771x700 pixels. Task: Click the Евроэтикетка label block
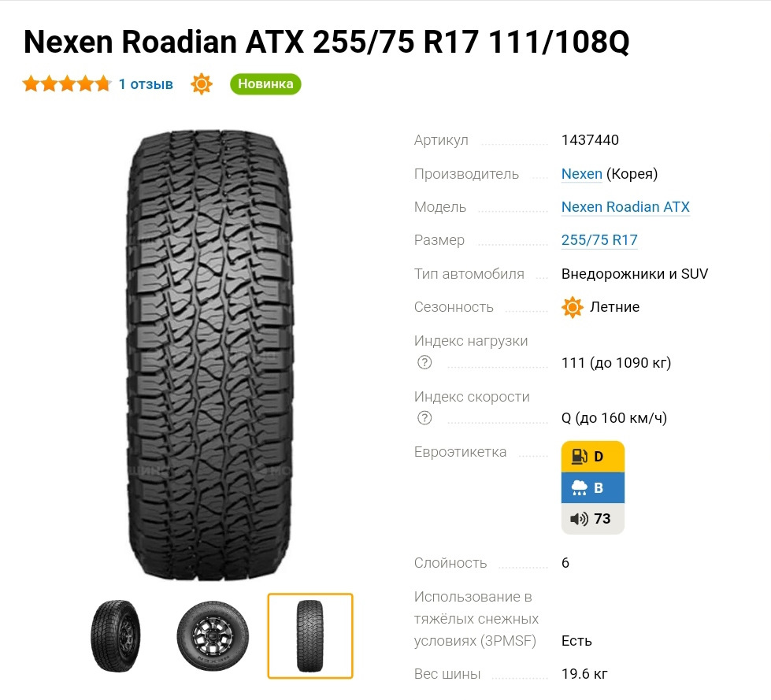pyautogui.click(x=593, y=487)
